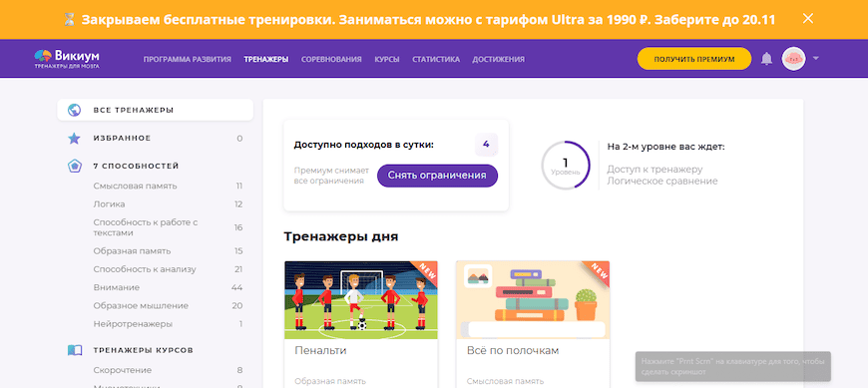Select Образное мышление category
The height and width of the screenshot is (388, 868).
[141, 305]
